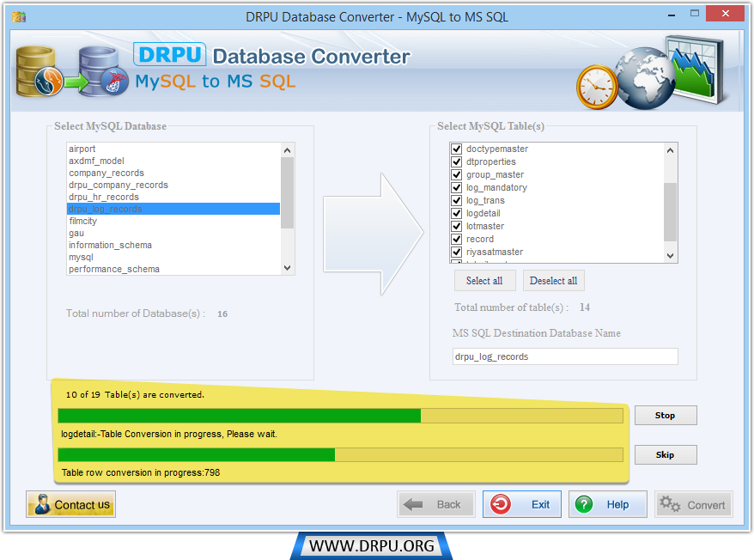Uncheck the group_master table checkbox

[456, 174]
